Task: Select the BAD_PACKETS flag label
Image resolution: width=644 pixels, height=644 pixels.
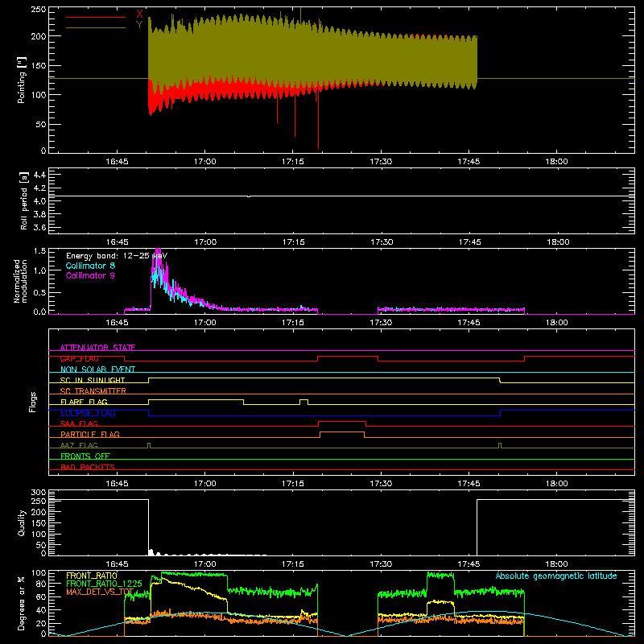Action: (88, 467)
